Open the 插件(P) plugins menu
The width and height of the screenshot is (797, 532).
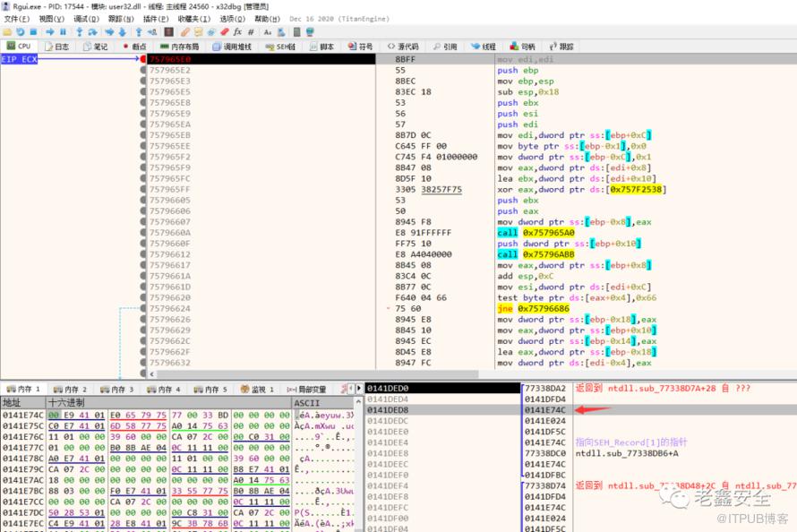156,18
